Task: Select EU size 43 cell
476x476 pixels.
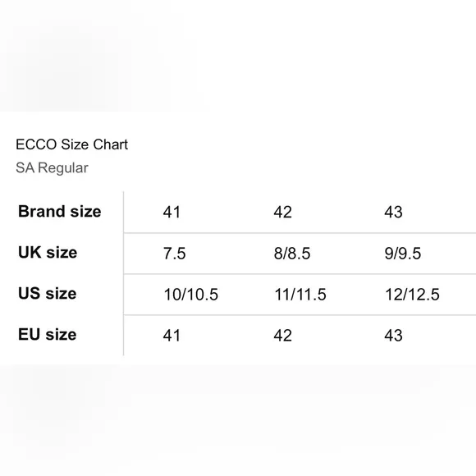Action: (x=393, y=336)
